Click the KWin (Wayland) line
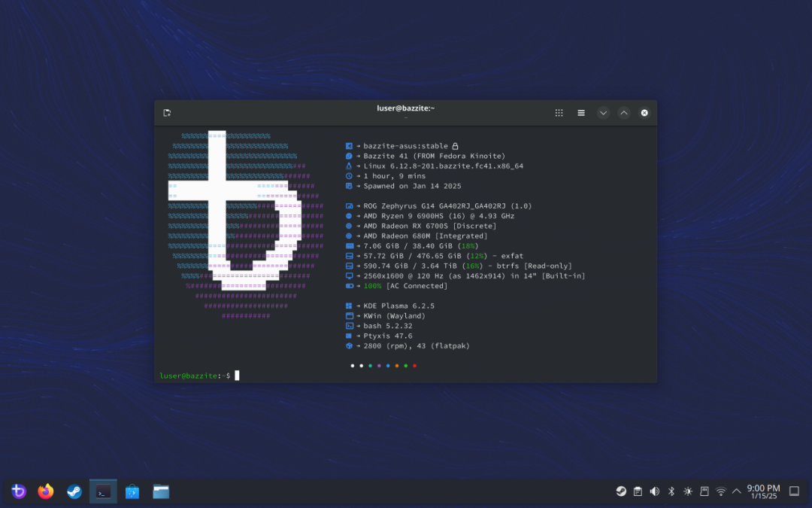812x508 pixels. coord(385,315)
